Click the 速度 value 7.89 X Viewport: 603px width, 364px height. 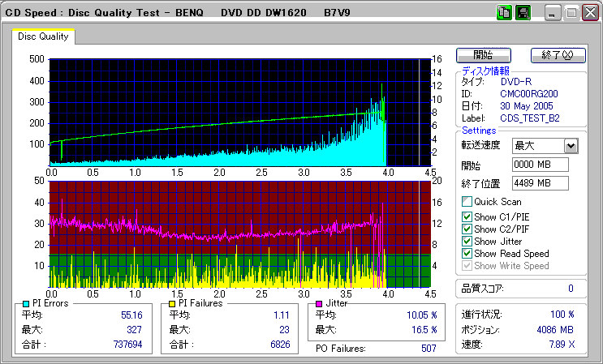562,345
